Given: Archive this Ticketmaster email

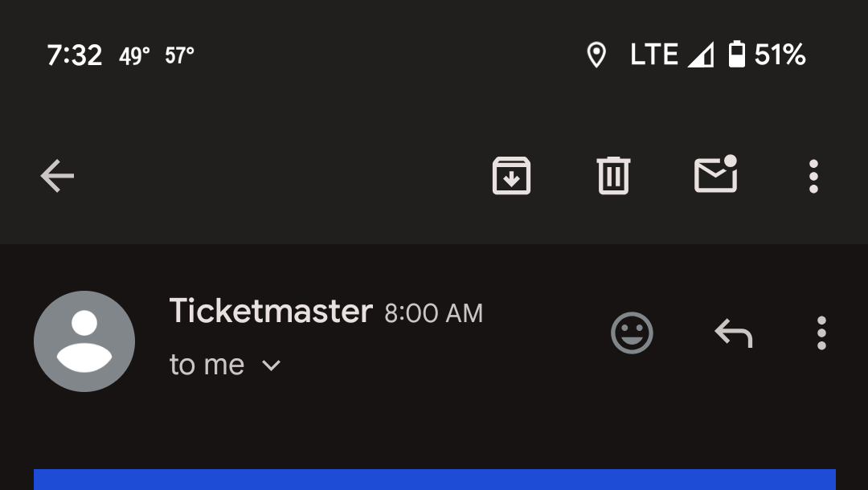Looking at the screenshot, I should (x=511, y=176).
